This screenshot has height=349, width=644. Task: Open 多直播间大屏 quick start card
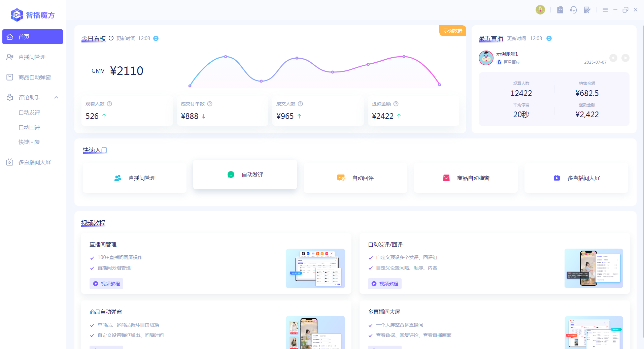576,178
